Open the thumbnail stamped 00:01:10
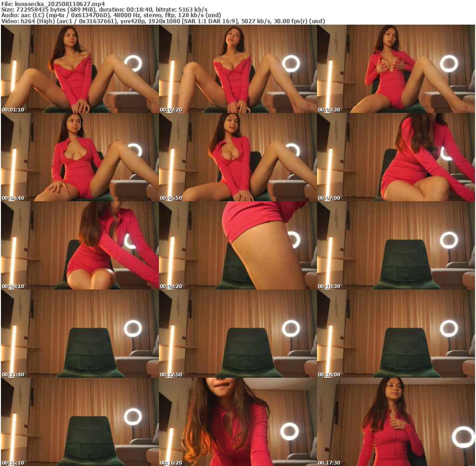 click(x=79, y=69)
